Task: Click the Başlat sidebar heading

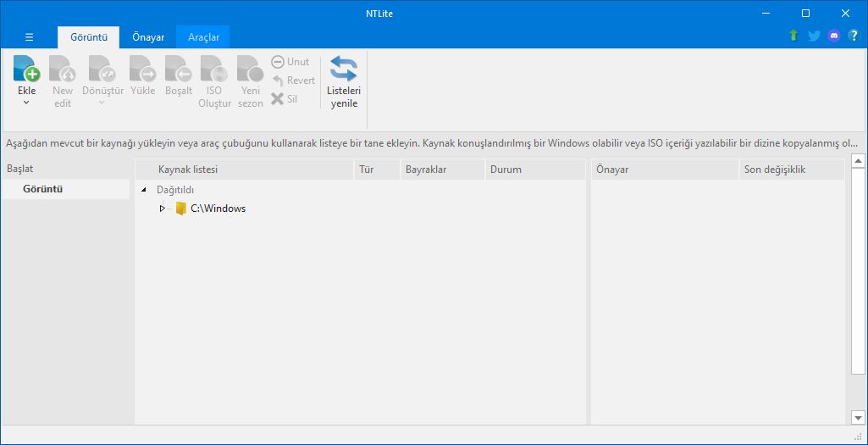Action: (20, 169)
